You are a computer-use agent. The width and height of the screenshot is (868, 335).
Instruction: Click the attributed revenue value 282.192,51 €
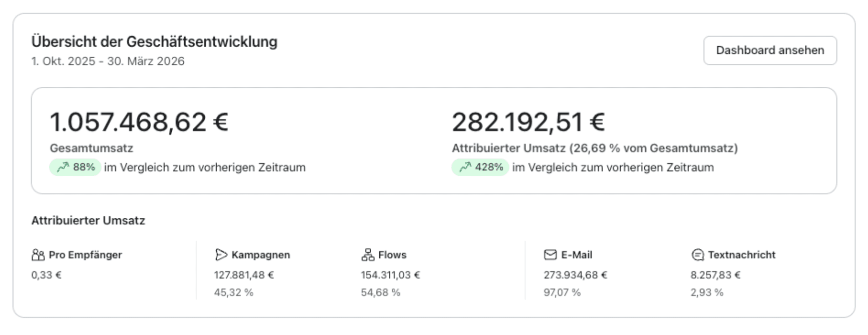point(529,122)
